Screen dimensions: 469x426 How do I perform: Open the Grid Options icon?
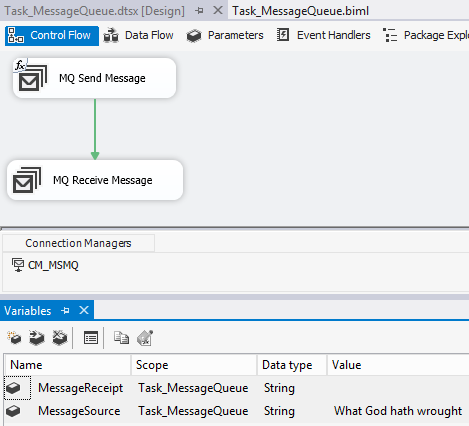(91, 338)
